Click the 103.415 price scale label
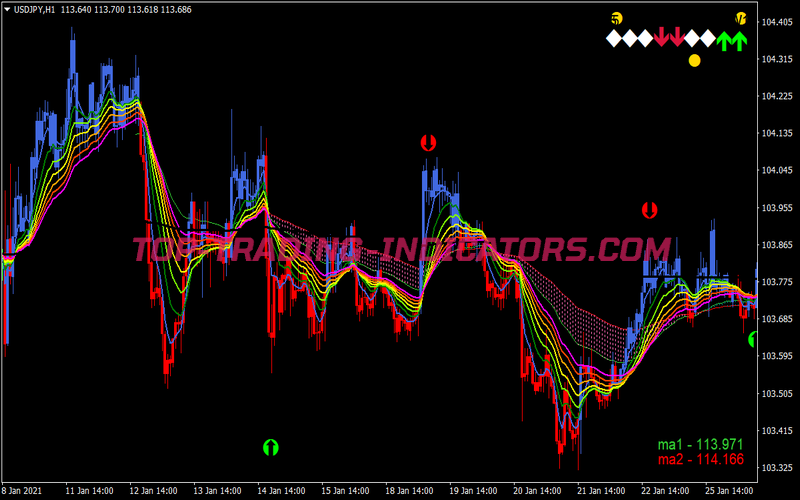800x500 pixels. (x=777, y=431)
